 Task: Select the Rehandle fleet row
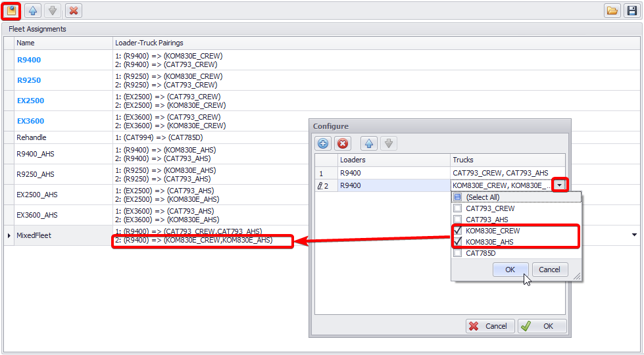321,137
